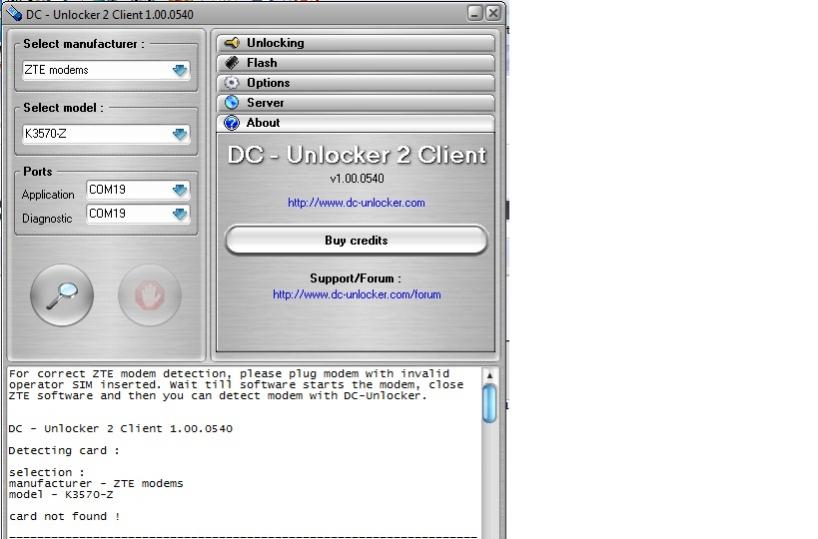Click the globe icon beside Server
818x539 pixels.
click(x=231, y=103)
